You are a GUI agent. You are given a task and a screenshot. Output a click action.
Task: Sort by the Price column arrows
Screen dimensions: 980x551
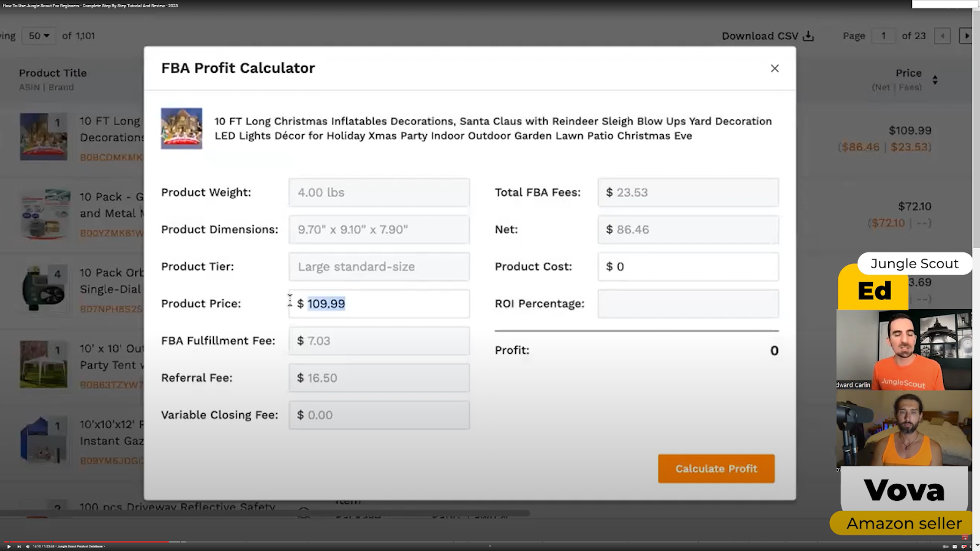(935, 80)
